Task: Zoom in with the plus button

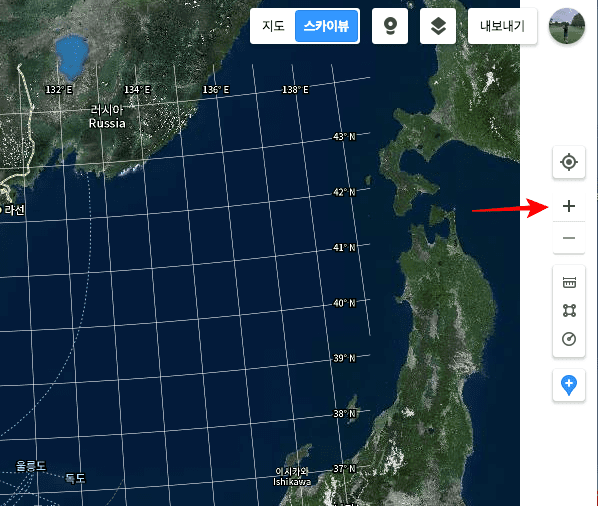Action: click(569, 206)
